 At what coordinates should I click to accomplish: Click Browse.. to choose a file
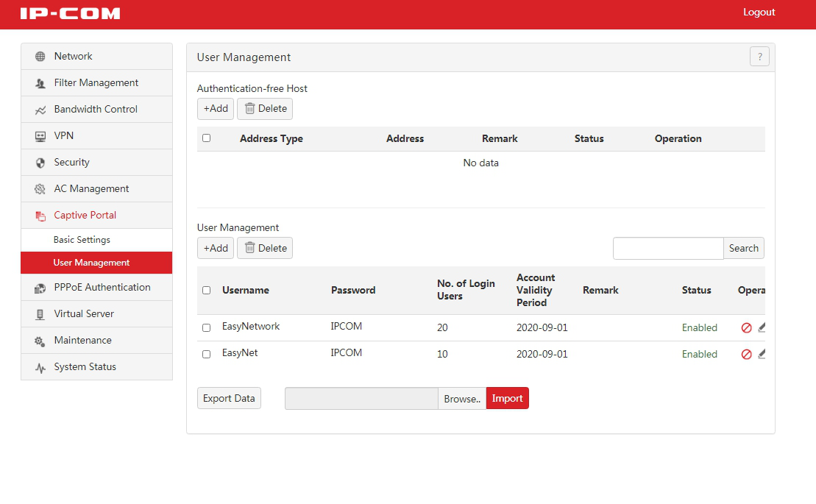tap(462, 398)
